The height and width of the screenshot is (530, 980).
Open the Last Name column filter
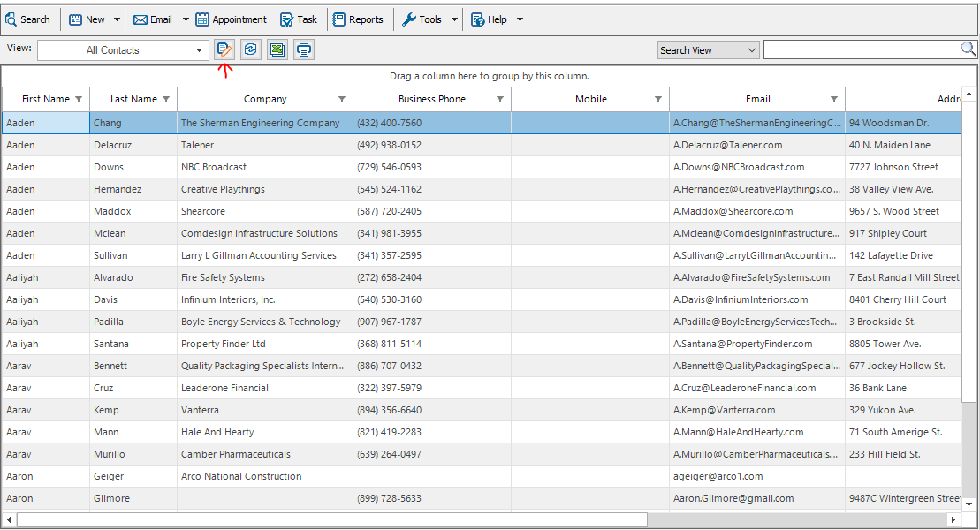click(166, 99)
